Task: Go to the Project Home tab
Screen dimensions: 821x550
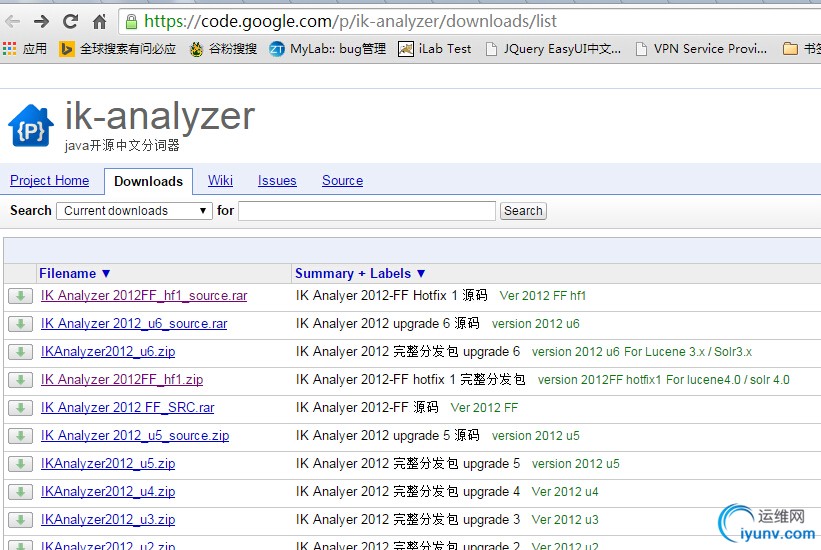Action: coord(50,181)
